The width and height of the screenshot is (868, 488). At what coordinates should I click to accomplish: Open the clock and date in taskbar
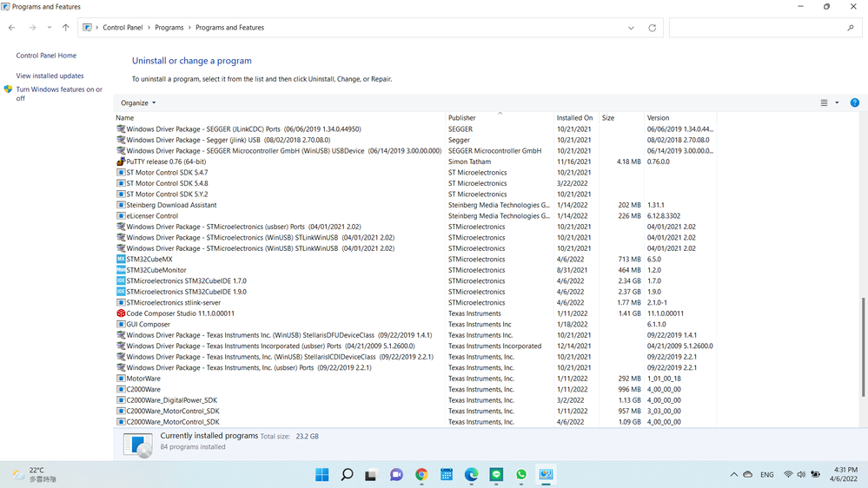click(843, 474)
